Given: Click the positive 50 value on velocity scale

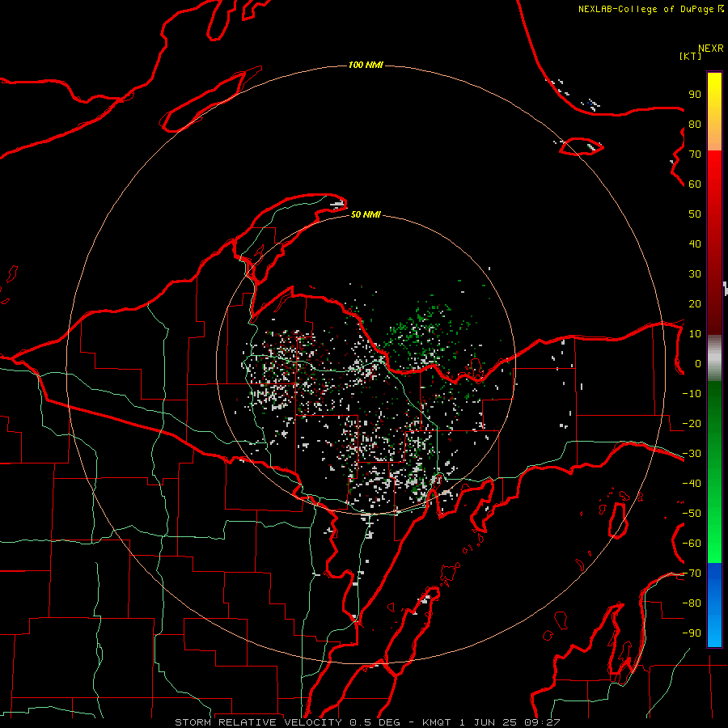Looking at the screenshot, I should 695,214.
